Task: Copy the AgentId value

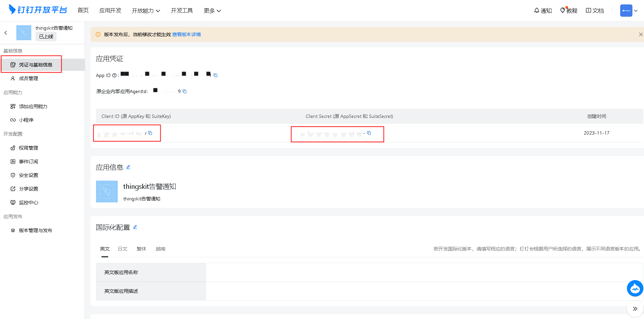Action: (x=184, y=91)
